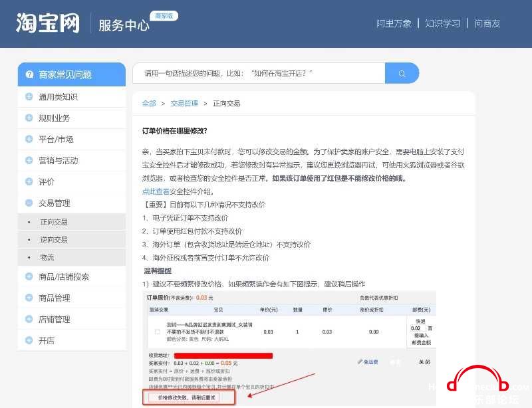Click the 商家常见问题 header tab
This screenshot has height=408, width=532.
tap(72, 74)
